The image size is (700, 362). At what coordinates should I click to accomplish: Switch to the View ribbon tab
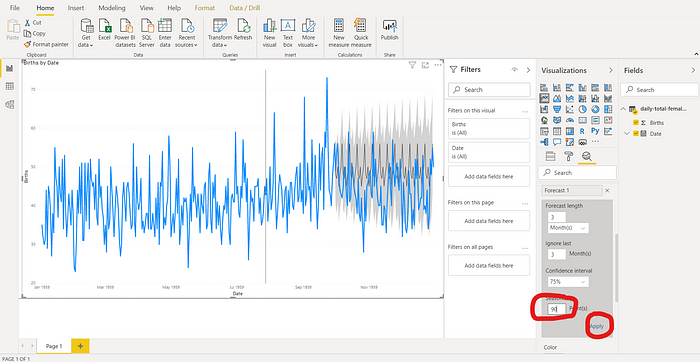point(146,8)
